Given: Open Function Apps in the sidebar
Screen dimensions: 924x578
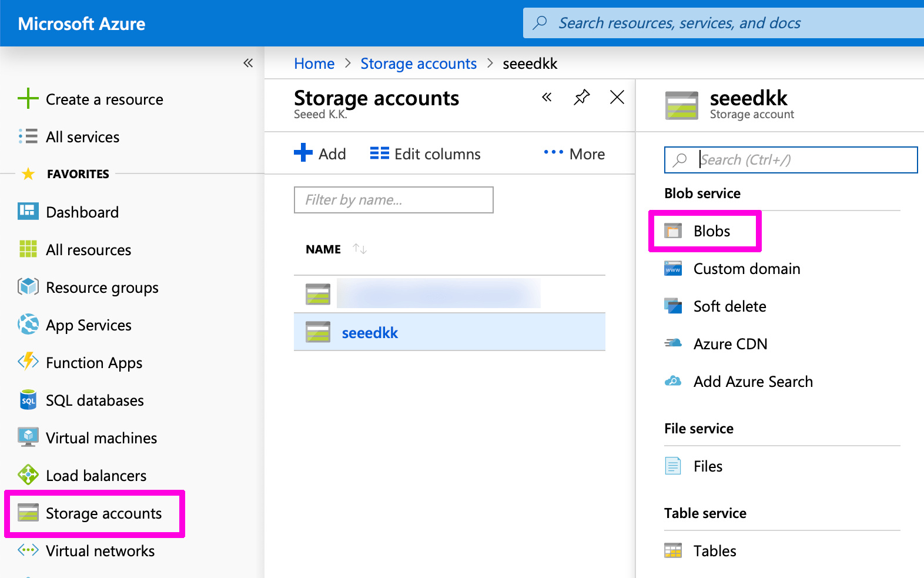Looking at the screenshot, I should pyautogui.click(x=94, y=363).
